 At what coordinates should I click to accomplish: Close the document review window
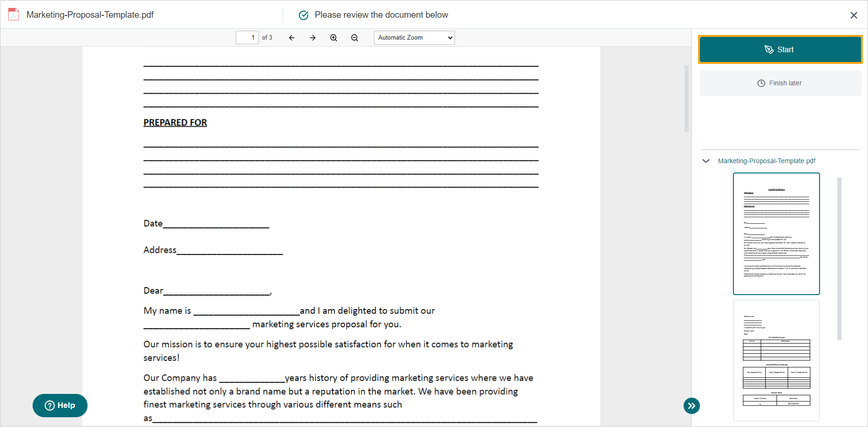pos(854,15)
